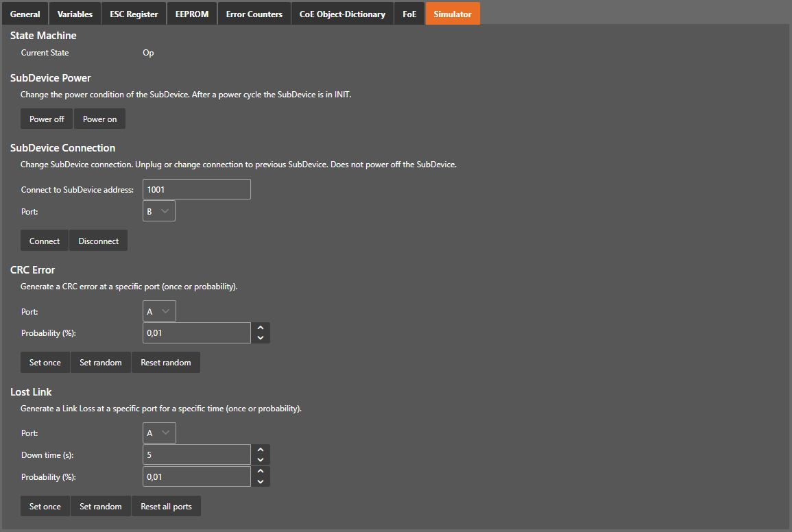
Task: Focus the Down time (s) field
Action: click(x=197, y=455)
